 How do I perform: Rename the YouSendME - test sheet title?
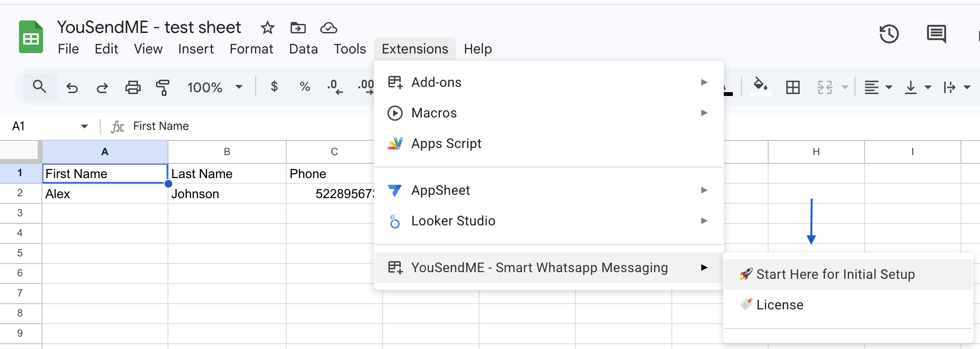click(149, 27)
